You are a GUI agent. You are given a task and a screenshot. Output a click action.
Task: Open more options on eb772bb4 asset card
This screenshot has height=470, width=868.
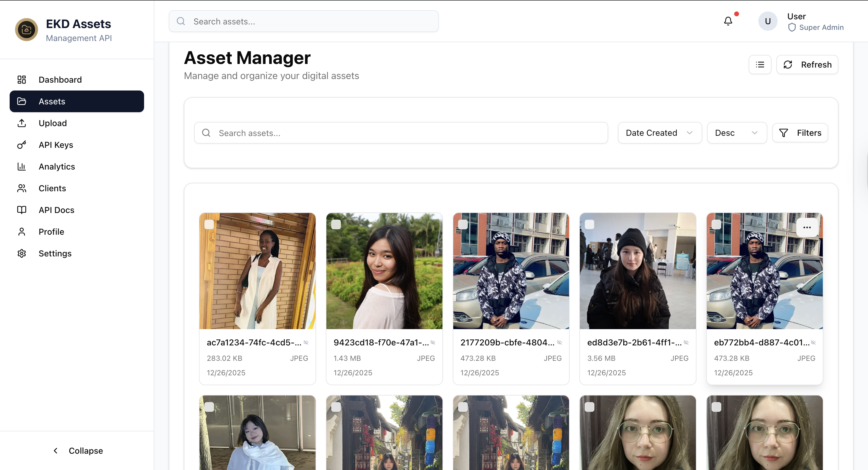pyautogui.click(x=807, y=227)
